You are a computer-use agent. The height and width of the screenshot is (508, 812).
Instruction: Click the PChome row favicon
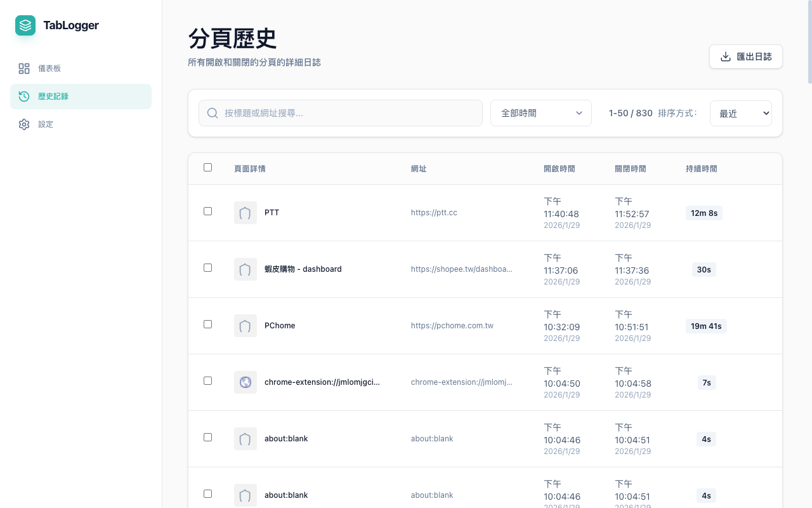246,325
